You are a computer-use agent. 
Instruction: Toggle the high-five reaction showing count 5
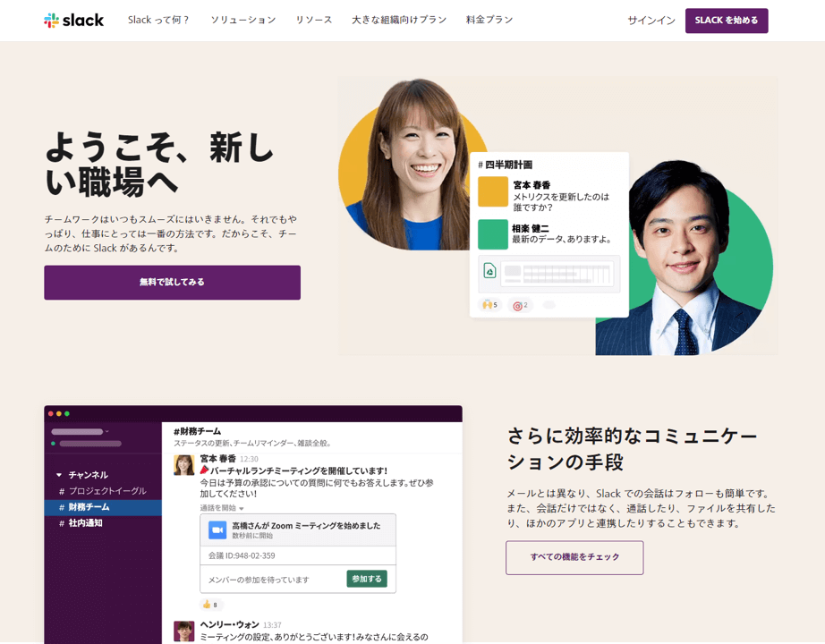tap(489, 304)
